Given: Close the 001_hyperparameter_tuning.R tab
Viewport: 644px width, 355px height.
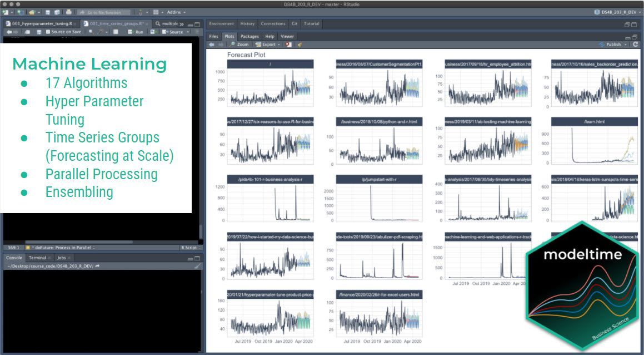Looking at the screenshot, I should click(75, 24).
